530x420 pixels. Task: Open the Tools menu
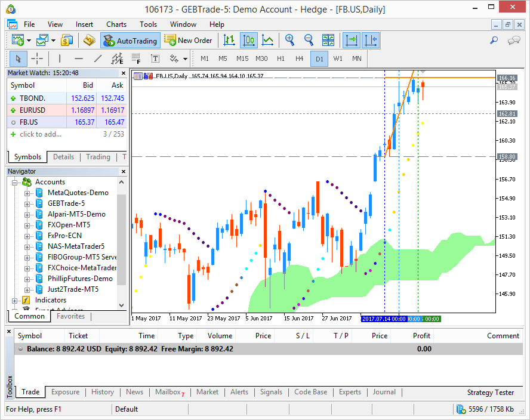point(149,24)
